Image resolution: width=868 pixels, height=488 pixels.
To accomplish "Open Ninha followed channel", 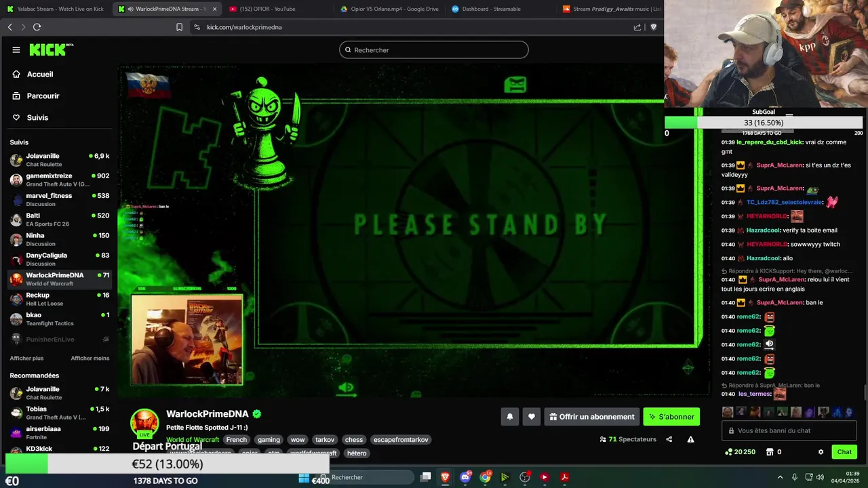I will pyautogui.click(x=60, y=239).
